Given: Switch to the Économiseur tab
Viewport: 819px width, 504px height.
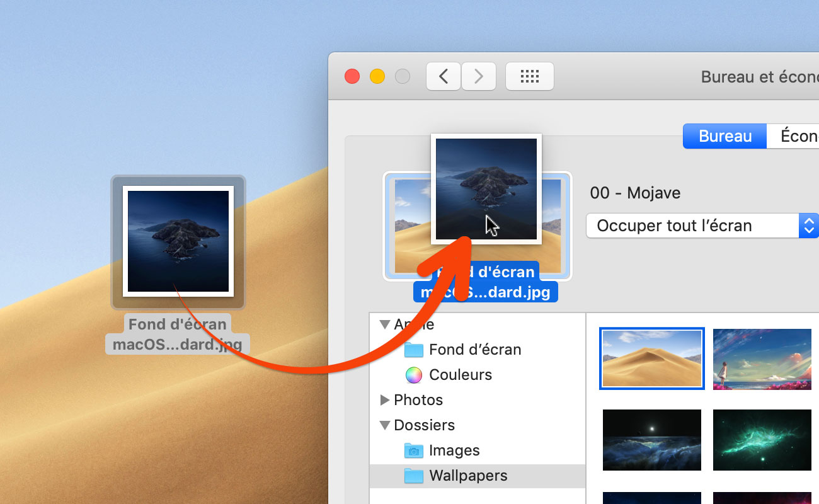Looking at the screenshot, I should [798, 135].
